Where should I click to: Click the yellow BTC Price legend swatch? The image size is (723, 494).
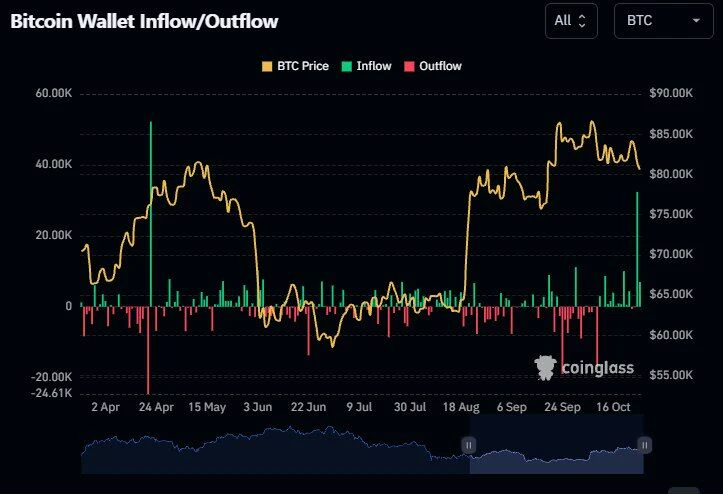pyautogui.click(x=267, y=66)
